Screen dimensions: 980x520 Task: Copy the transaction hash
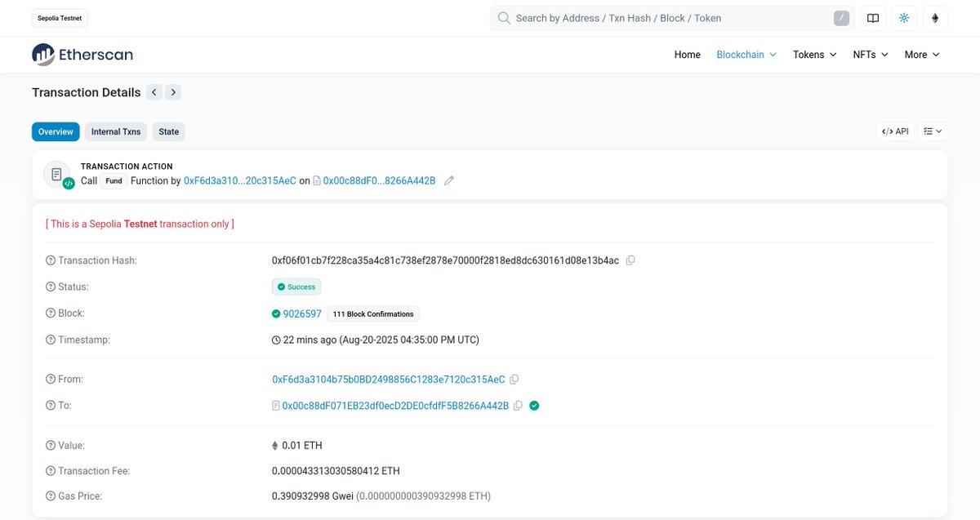(630, 260)
